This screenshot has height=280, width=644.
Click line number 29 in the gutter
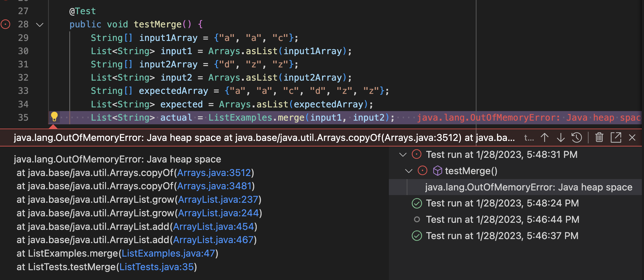tap(23, 38)
